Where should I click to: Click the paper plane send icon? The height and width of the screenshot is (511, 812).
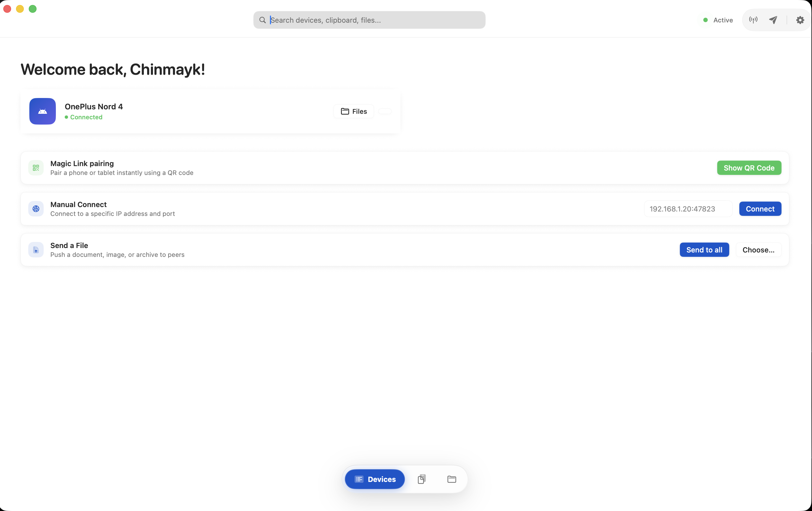pos(773,20)
